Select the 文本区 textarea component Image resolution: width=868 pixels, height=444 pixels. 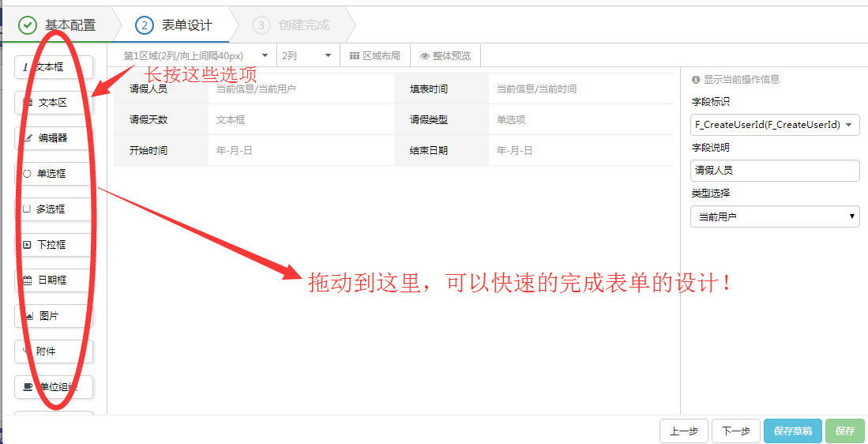(53, 103)
